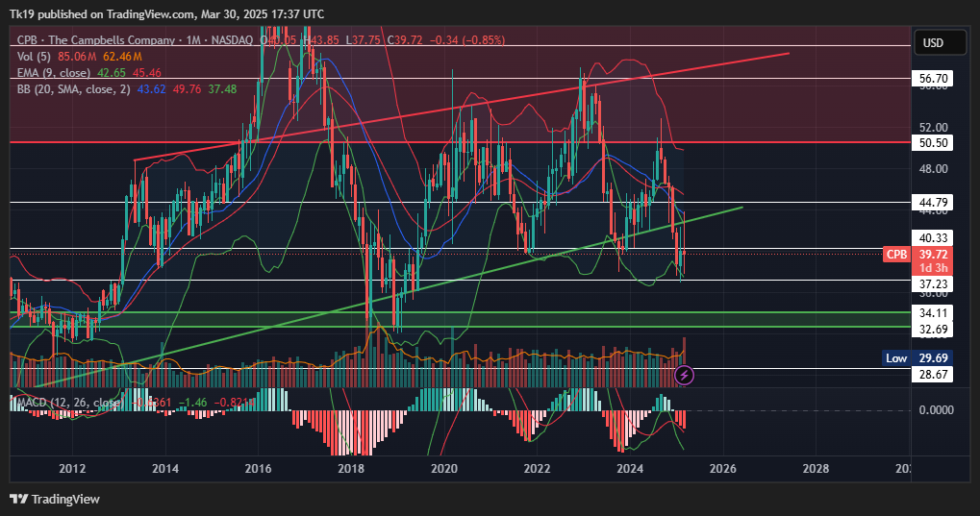
Task: Click the 1M timeframe in the legend
Action: click(193, 40)
